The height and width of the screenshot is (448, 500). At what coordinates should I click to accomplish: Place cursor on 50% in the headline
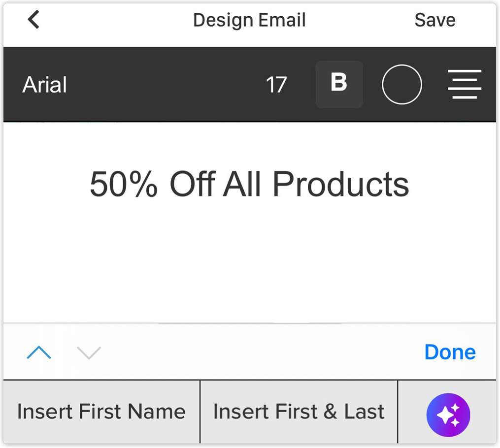pyautogui.click(x=124, y=184)
